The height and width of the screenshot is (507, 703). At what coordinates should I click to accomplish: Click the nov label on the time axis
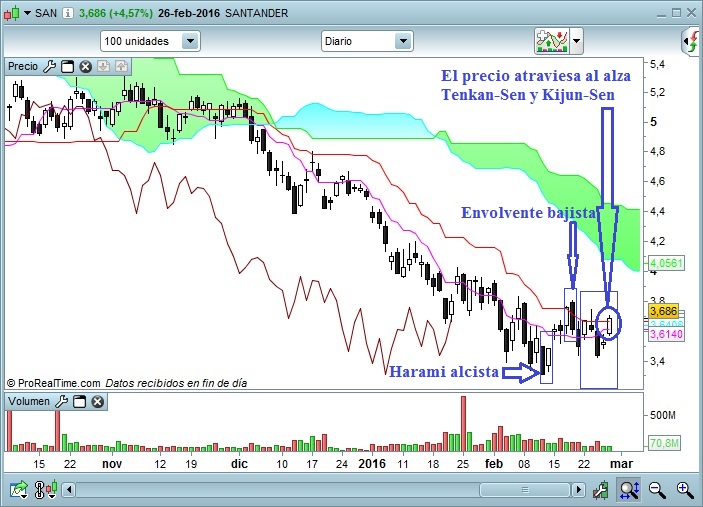coord(112,464)
